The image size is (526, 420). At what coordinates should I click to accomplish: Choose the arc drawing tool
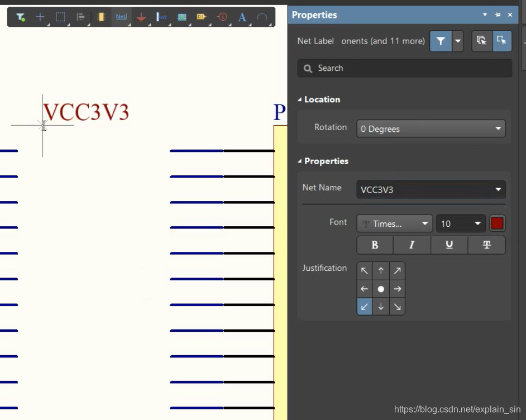[x=262, y=17]
